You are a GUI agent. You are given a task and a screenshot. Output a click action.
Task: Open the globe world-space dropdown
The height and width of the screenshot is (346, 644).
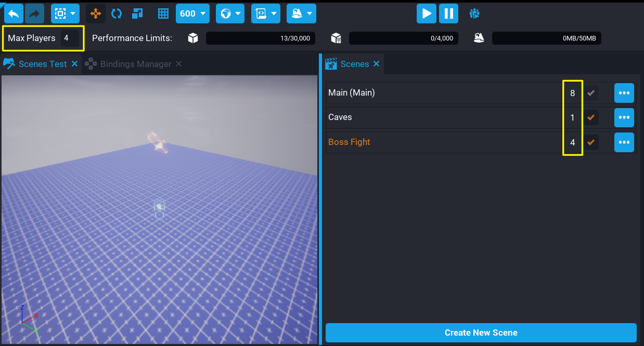click(x=230, y=14)
